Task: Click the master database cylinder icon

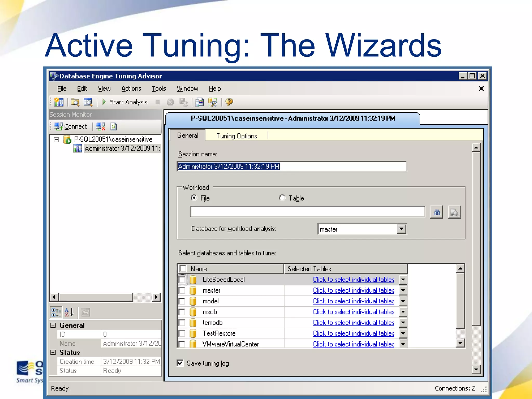Action: point(193,290)
